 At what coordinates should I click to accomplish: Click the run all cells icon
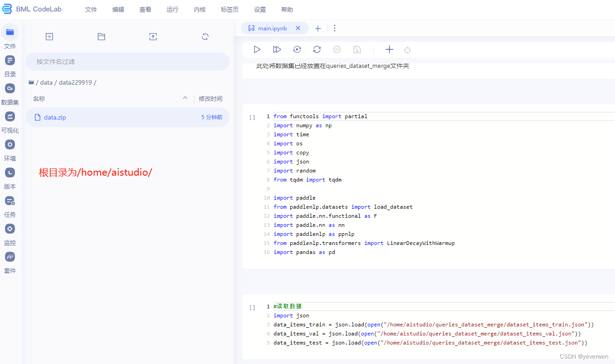(x=277, y=49)
